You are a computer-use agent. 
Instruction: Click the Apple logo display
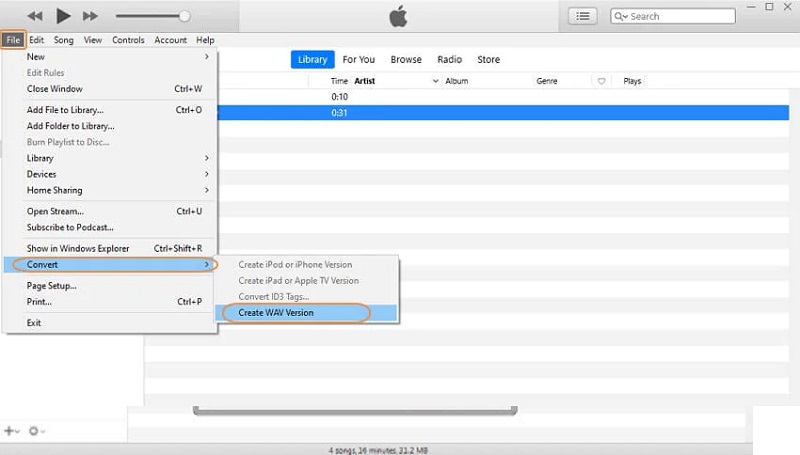[x=398, y=16]
